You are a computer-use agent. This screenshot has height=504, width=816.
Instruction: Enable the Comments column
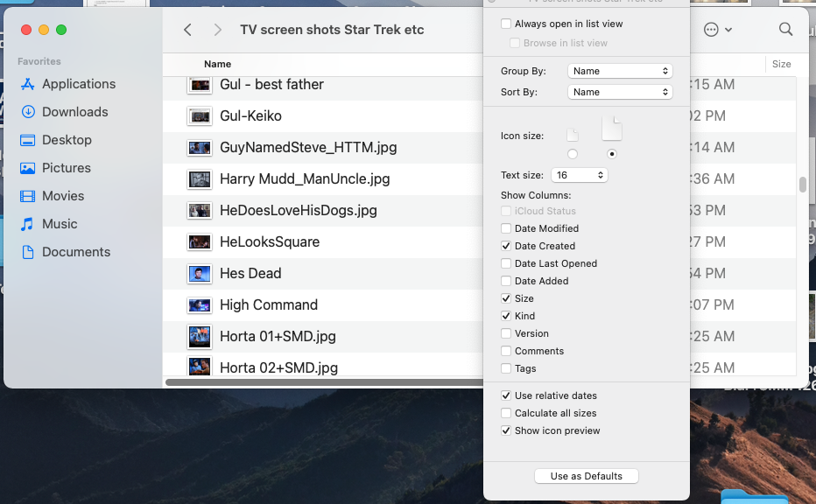506,351
